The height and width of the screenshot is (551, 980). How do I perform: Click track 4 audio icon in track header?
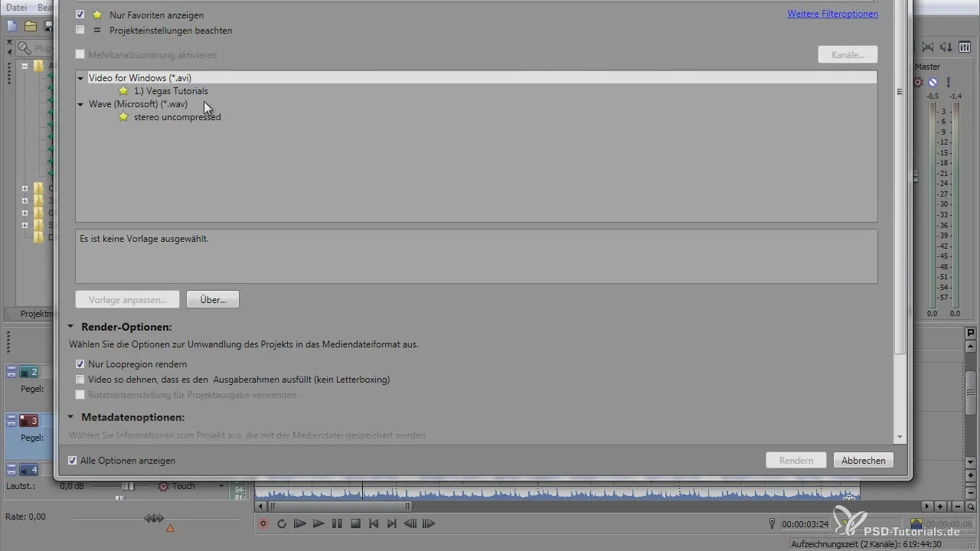28,470
